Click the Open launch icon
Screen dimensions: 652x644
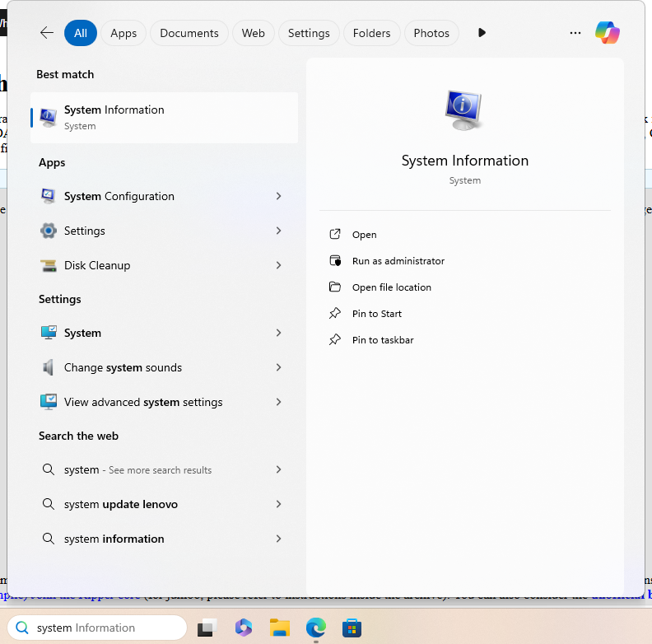pyautogui.click(x=335, y=234)
